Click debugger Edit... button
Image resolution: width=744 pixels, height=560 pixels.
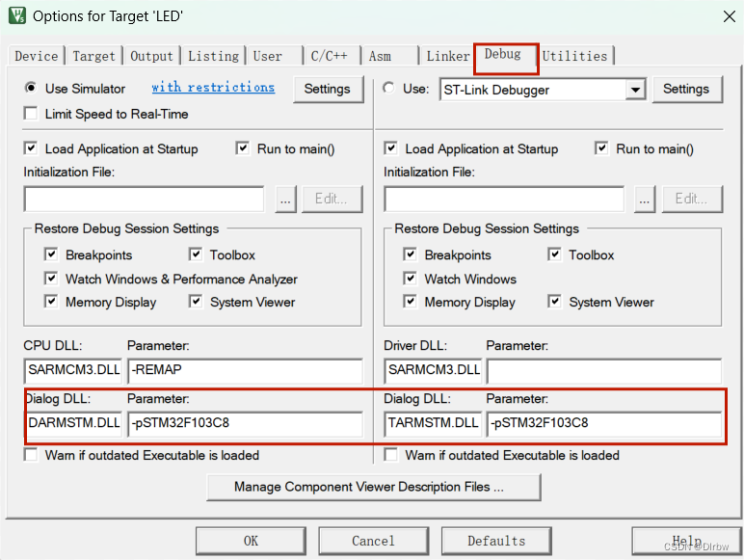[692, 199]
